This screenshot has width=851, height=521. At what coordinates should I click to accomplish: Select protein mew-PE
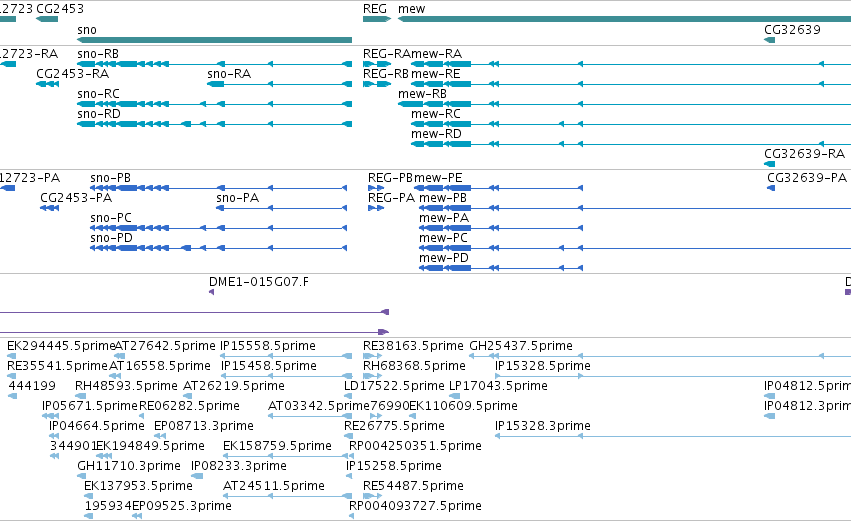tap(498, 188)
